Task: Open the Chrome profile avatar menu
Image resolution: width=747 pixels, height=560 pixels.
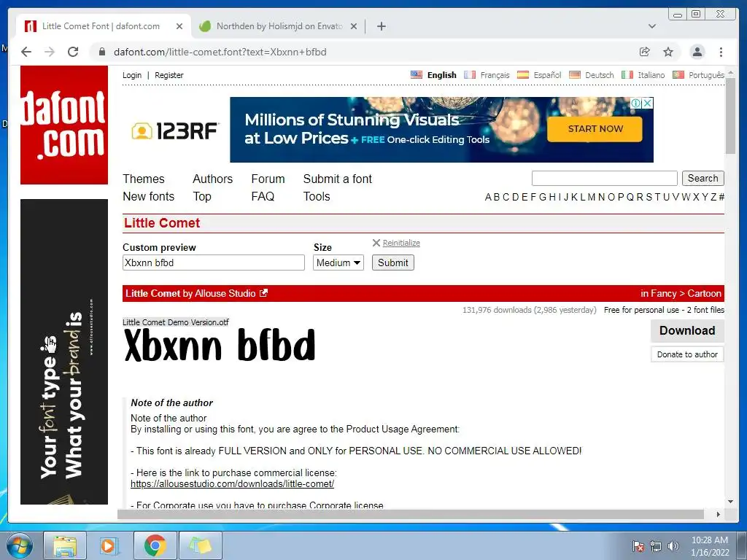Action: [697, 52]
